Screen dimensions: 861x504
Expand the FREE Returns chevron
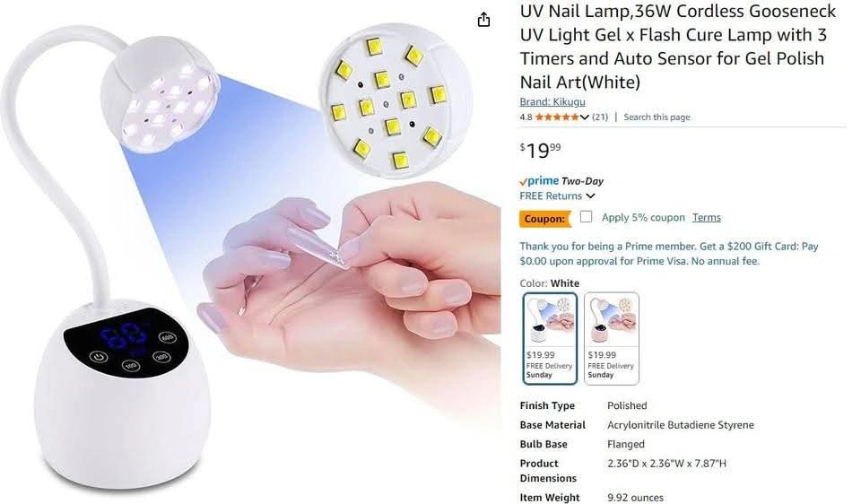coord(590,196)
